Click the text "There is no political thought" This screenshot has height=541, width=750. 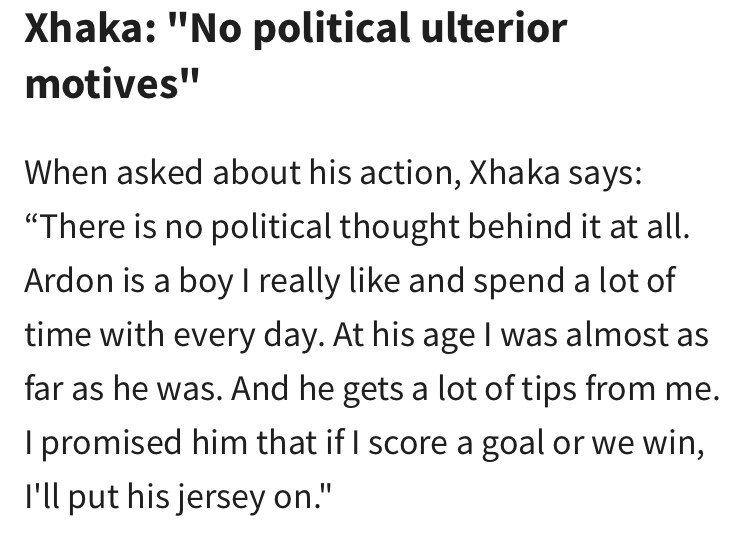pos(249,227)
